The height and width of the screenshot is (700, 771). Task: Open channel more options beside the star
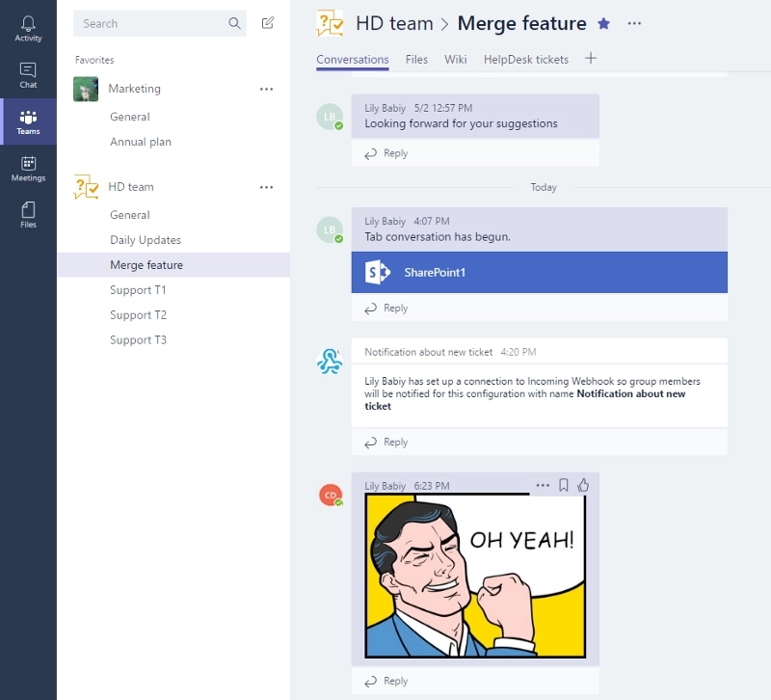click(x=634, y=23)
